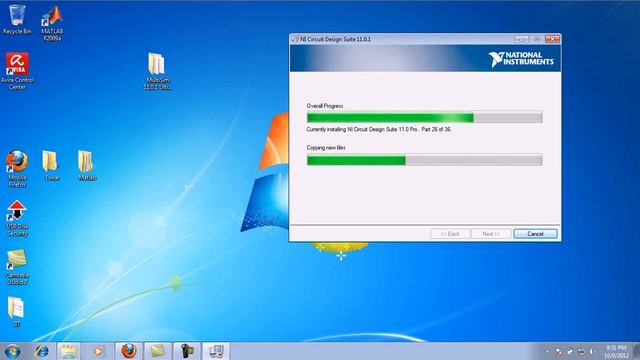The image size is (640, 360).
Task: Minimize the installer window
Action: click(x=521, y=39)
